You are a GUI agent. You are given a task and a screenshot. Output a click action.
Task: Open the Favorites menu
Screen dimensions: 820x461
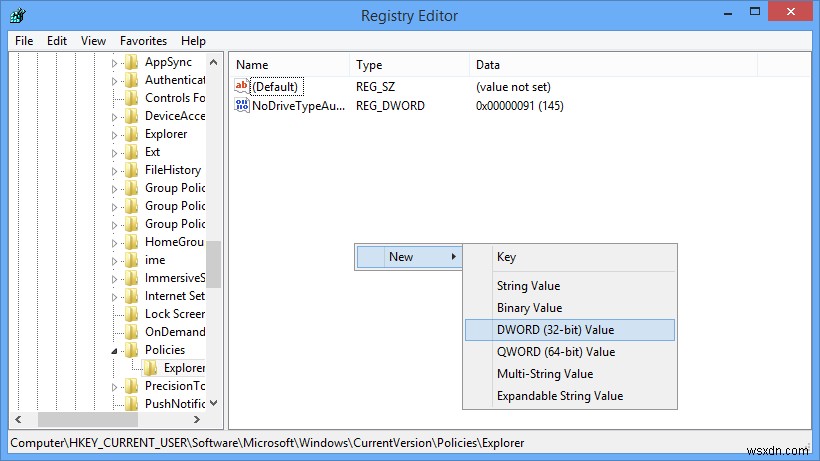tap(143, 41)
